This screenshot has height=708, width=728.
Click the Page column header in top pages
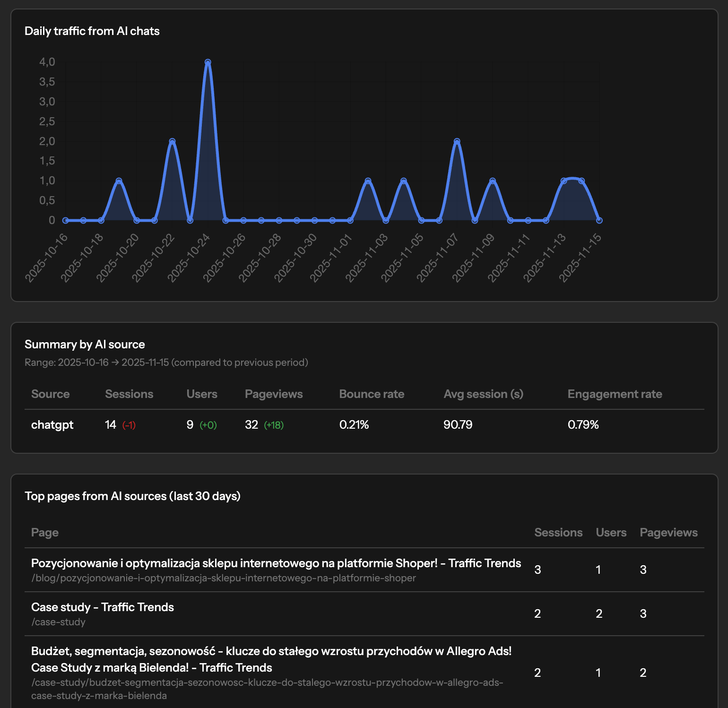coord(45,533)
